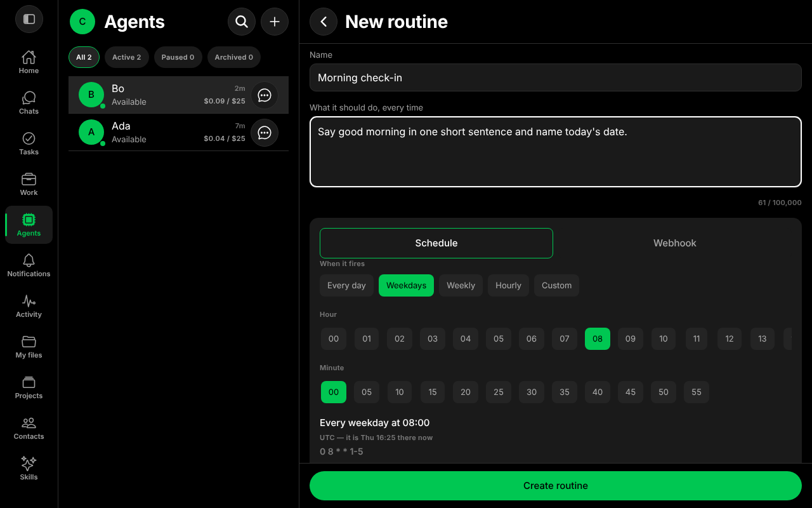
Task: Toggle the sidebar panel icon
Action: pos(29,19)
